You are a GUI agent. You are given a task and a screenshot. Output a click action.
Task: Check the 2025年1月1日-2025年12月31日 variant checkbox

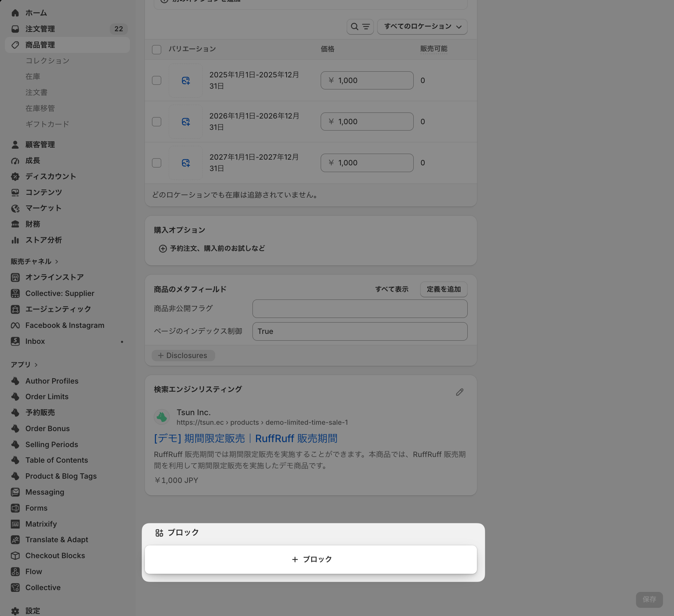157,81
